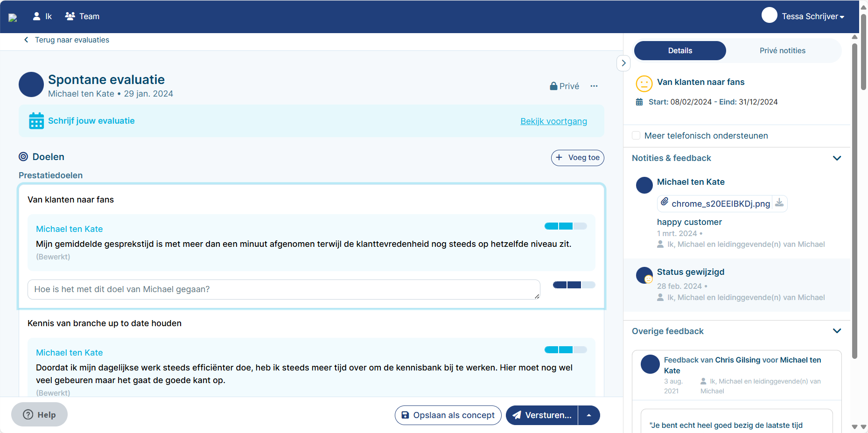
Task: Click the page scrollbar down arrow
Action: click(863, 426)
